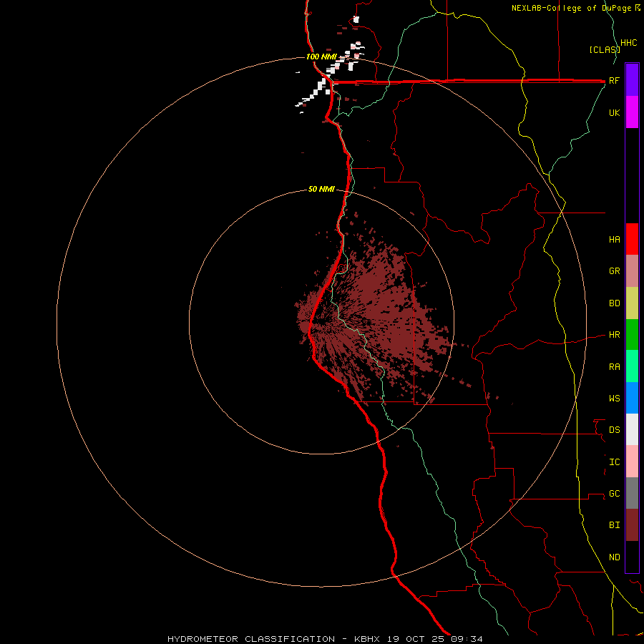Click the RF legend label
Viewport: 644px width, 644px height.
pos(614,80)
